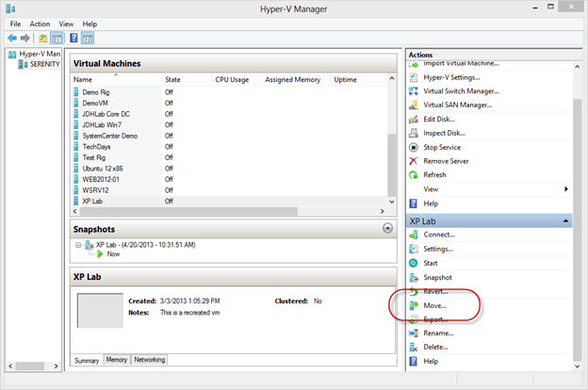Click the Snapshot action icon

[x=414, y=278]
